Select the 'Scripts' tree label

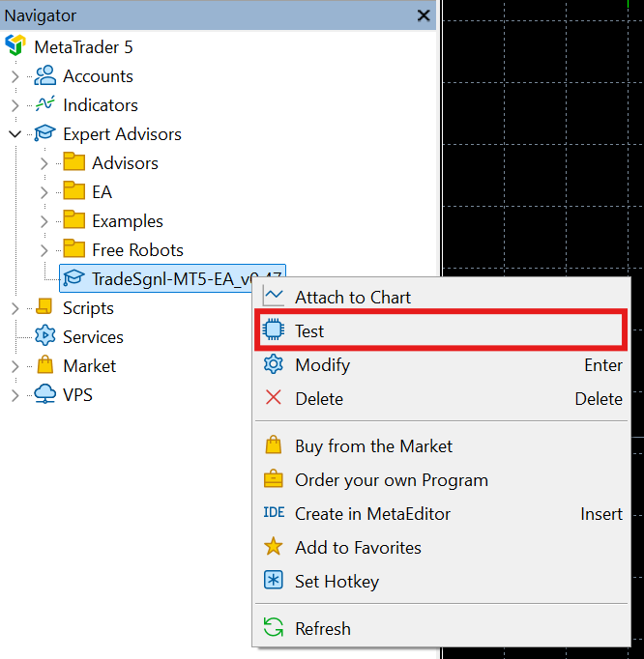click(x=88, y=308)
